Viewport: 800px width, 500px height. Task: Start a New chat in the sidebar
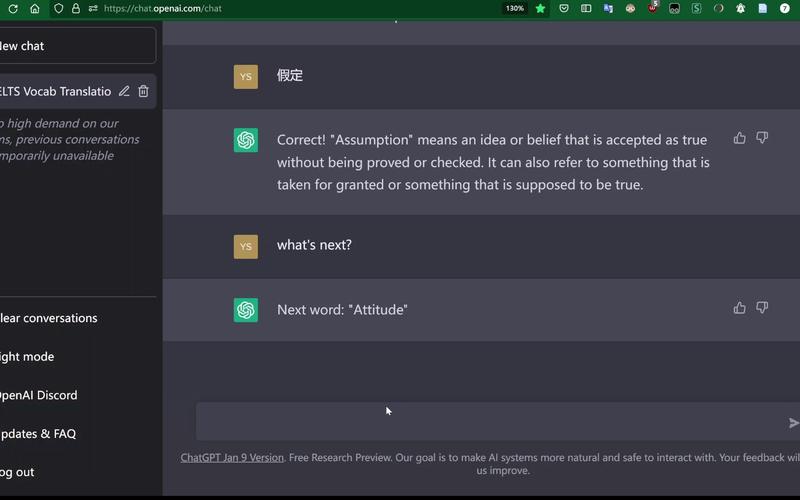78,46
